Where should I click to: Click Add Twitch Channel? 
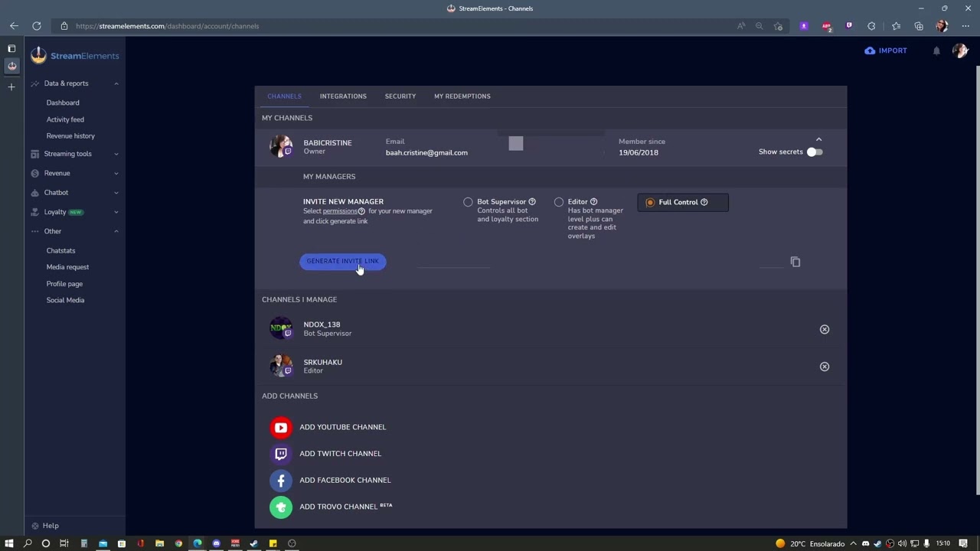[x=340, y=454]
